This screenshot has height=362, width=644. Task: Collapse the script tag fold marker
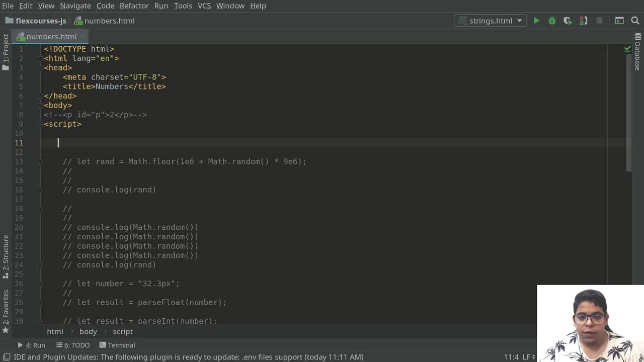coord(40,124)
